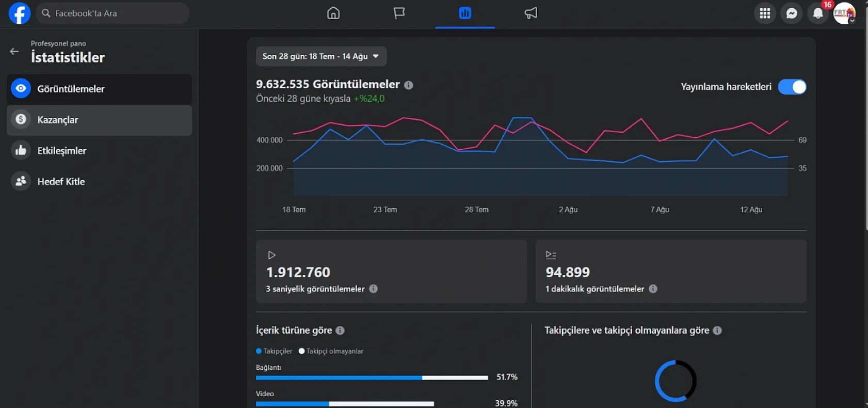Screen dimensions: 868x408
Task: Open the apps grid menu icon
Action: (x=765, y=13)
